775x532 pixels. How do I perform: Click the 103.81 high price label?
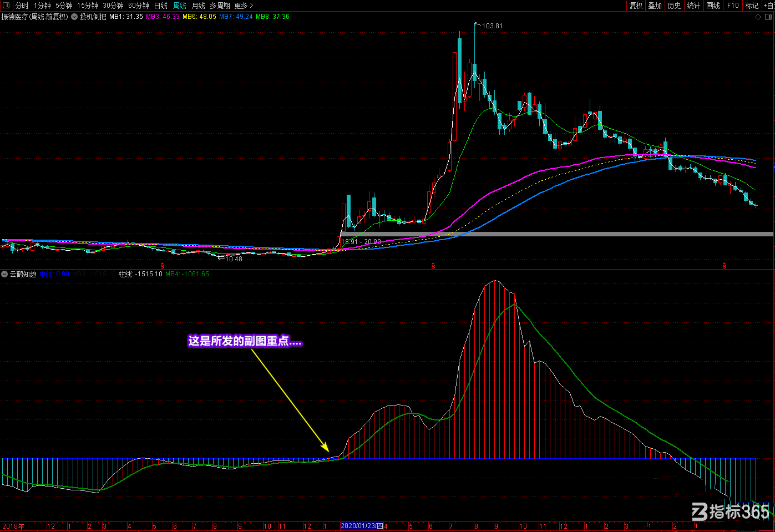pos(492,26)
